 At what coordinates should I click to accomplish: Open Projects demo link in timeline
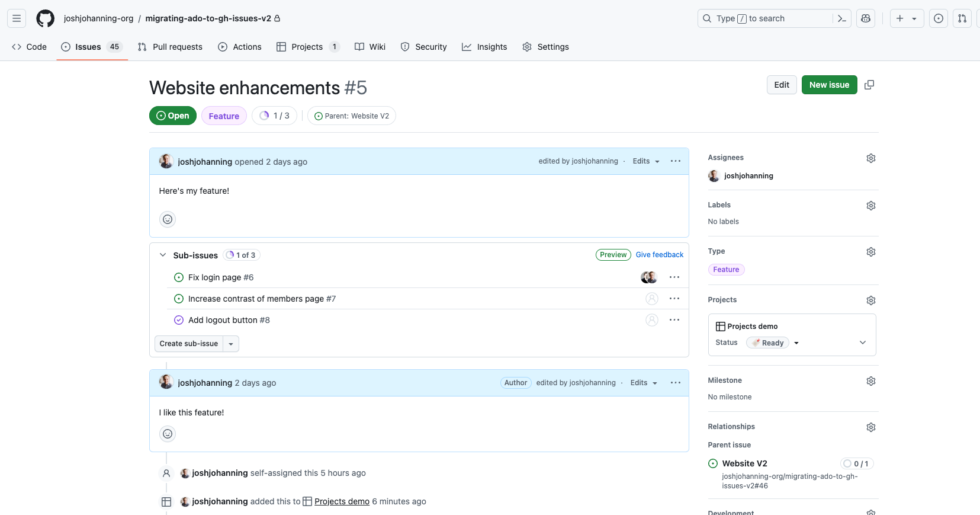(x=342, y=501)
